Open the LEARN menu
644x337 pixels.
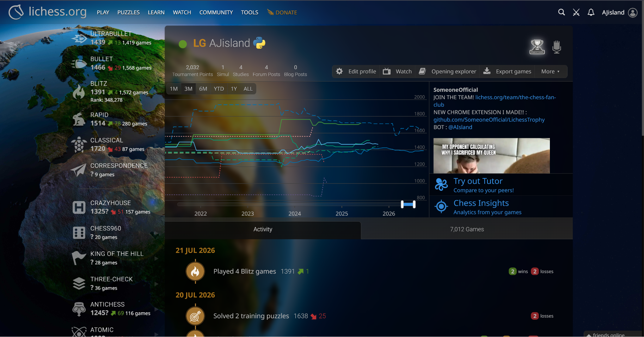point(156,12)
